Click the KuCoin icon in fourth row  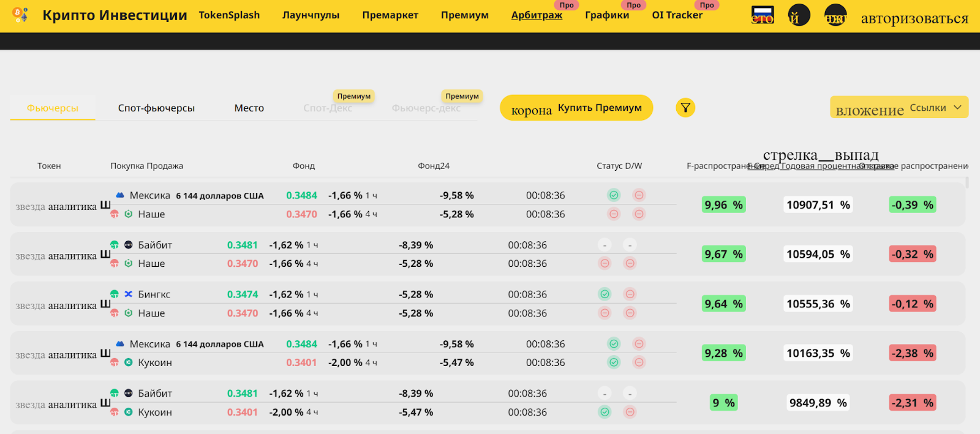129,362
